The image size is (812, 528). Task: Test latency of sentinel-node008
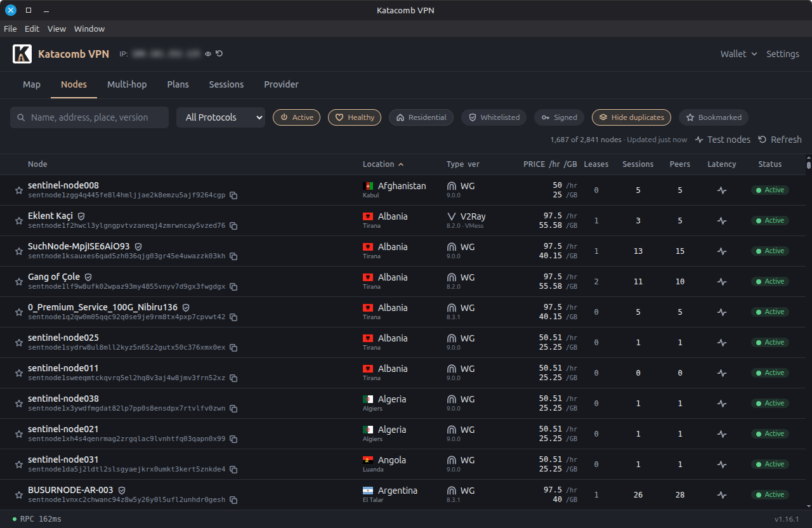[722, 190]
